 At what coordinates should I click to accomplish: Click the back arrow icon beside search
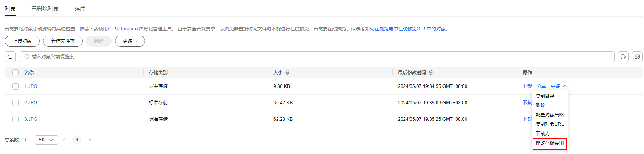10,57
